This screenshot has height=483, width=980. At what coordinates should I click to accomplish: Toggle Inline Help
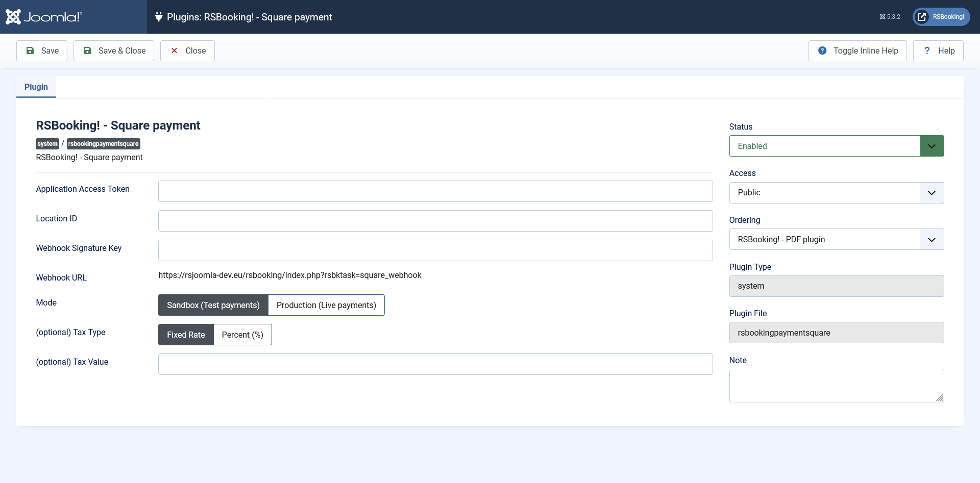click(857, 50)
